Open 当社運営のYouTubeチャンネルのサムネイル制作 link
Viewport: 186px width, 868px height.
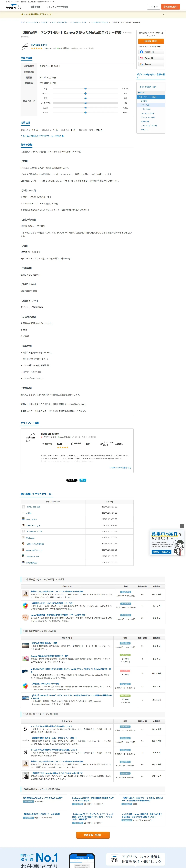point(43,798)
